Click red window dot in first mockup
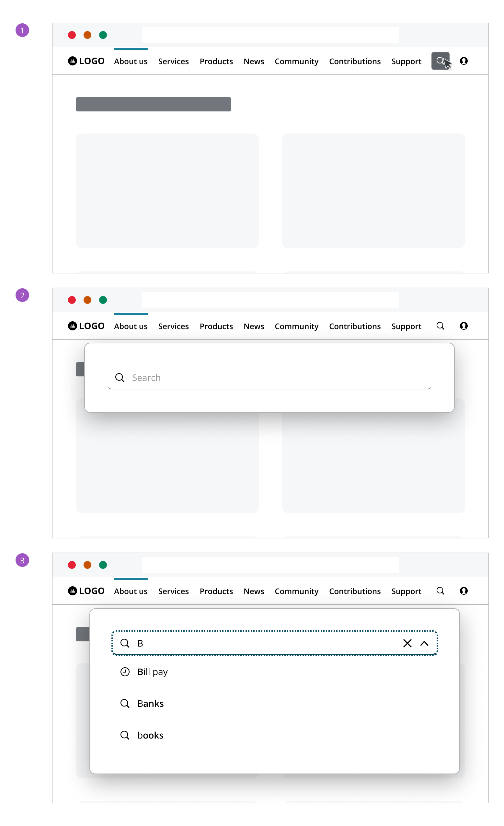This screenshot has width=504, height=826. [72, 35]
